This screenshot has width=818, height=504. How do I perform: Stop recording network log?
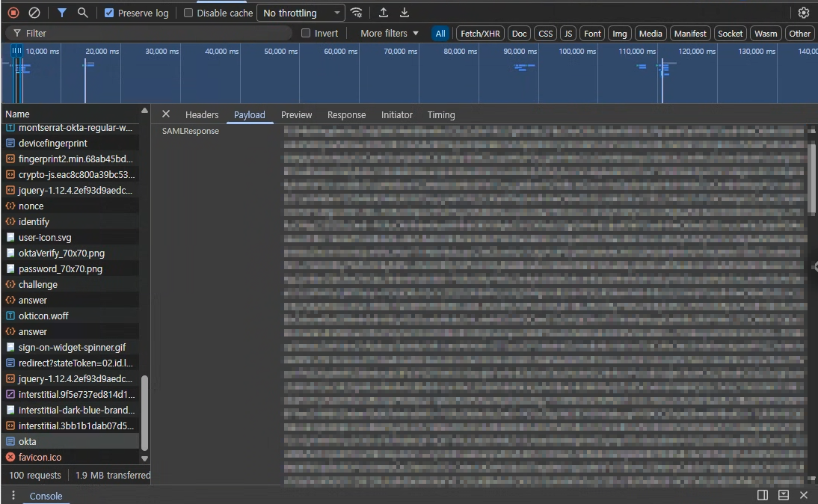(x=13, y=13)
